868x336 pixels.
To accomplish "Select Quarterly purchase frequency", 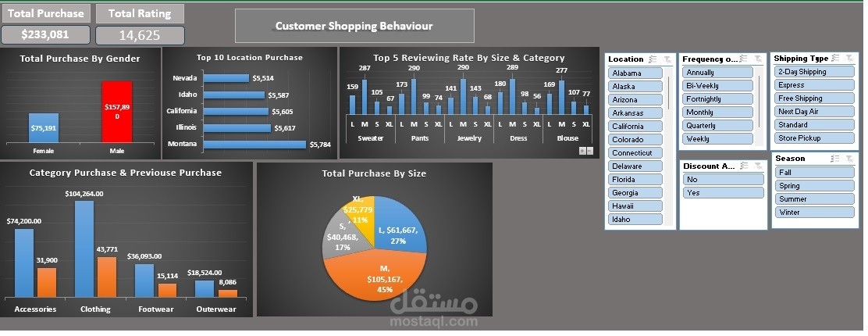I will click(x=717, y=126).
